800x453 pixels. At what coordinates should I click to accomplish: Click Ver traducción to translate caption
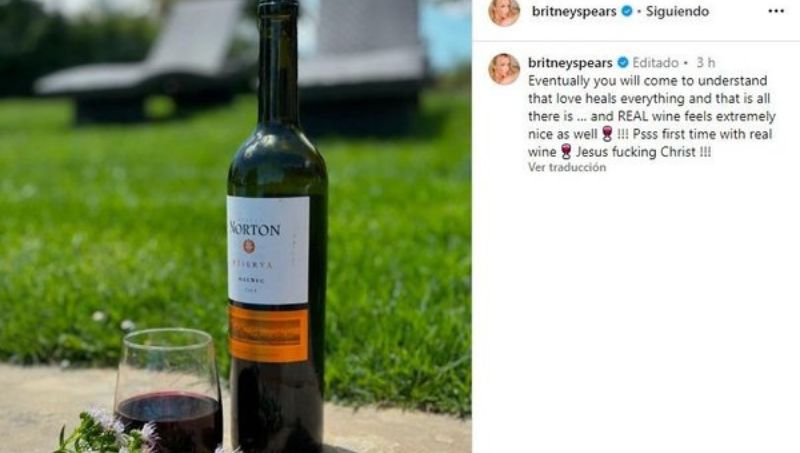(x=567, y=167)
